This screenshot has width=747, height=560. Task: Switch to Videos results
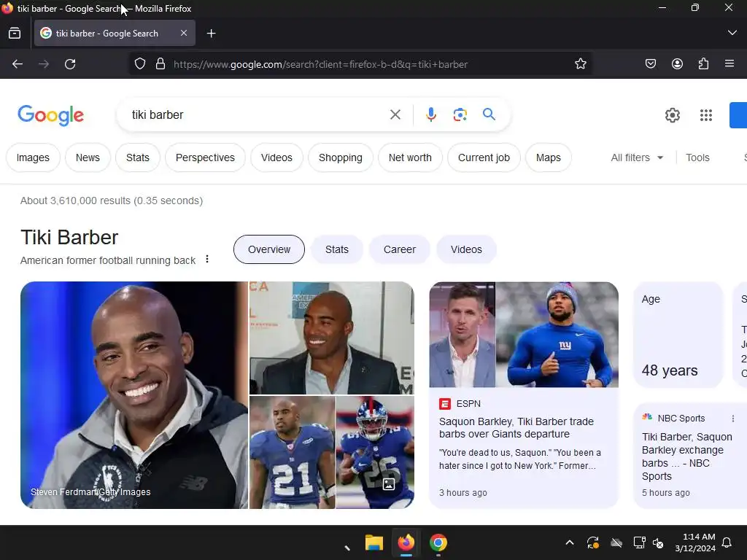point(276,157)
